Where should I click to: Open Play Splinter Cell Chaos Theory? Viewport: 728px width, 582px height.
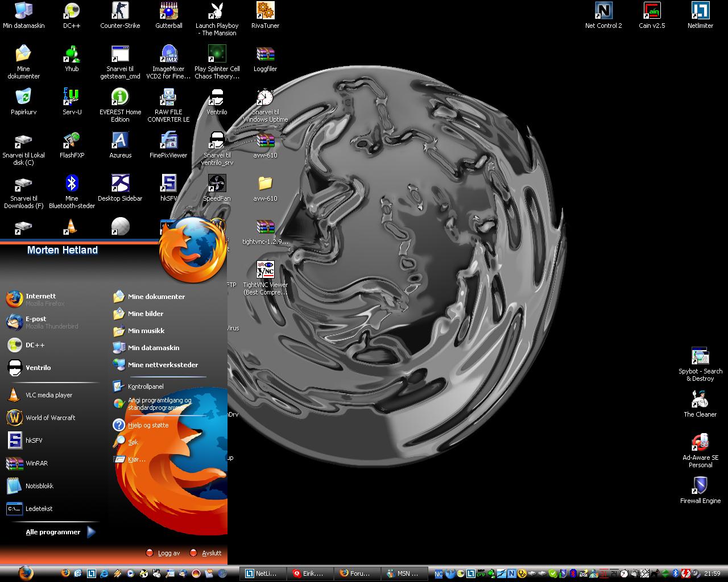[217, 62]
